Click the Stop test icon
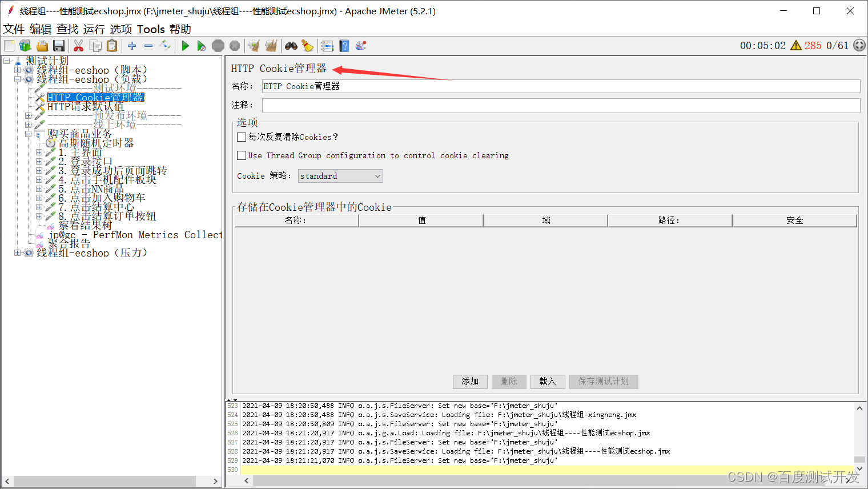 pyautogui.click(x=218, y=46)
